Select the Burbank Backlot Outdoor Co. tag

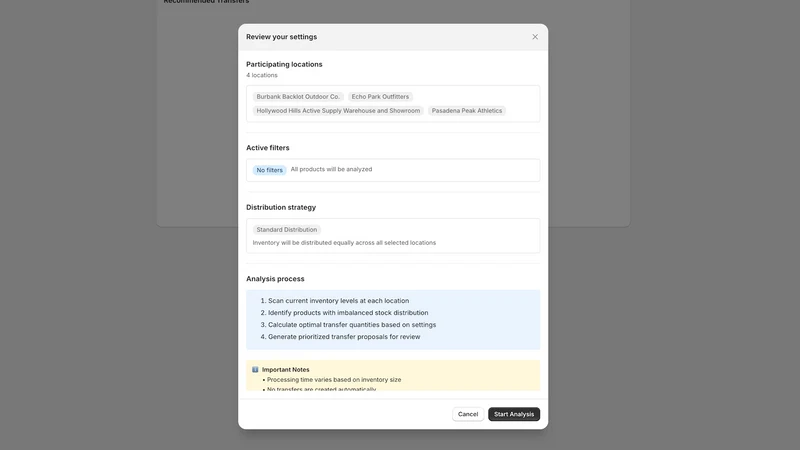(x=298, y=96)
